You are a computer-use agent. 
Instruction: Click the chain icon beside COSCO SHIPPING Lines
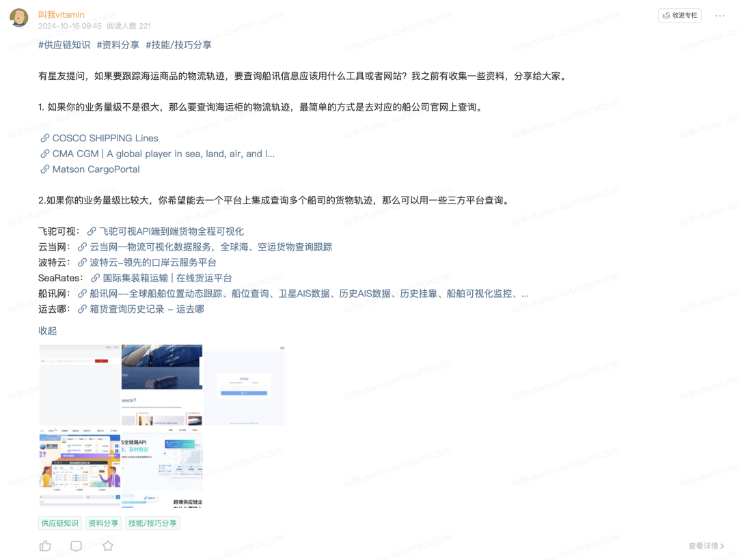click(44, 138)
